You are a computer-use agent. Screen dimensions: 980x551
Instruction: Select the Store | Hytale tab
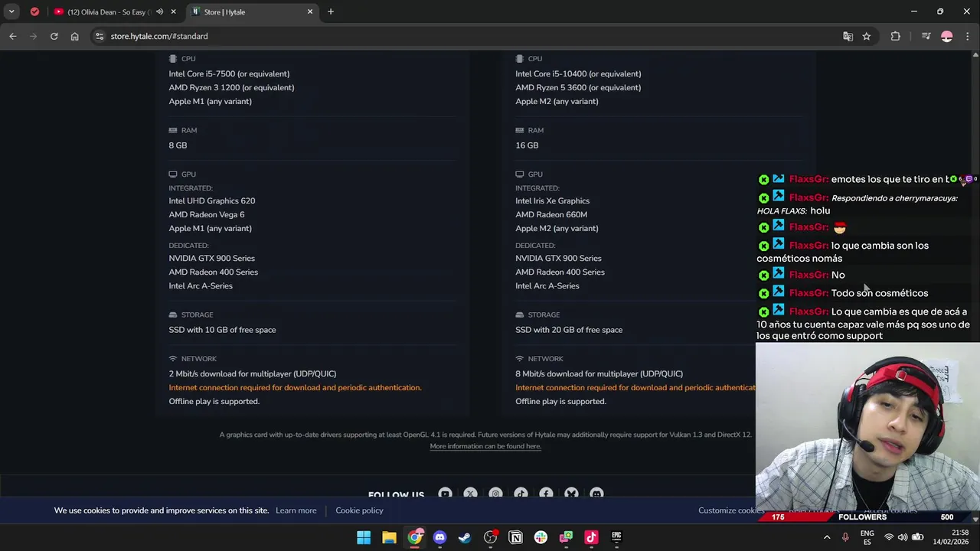(253, 11)
